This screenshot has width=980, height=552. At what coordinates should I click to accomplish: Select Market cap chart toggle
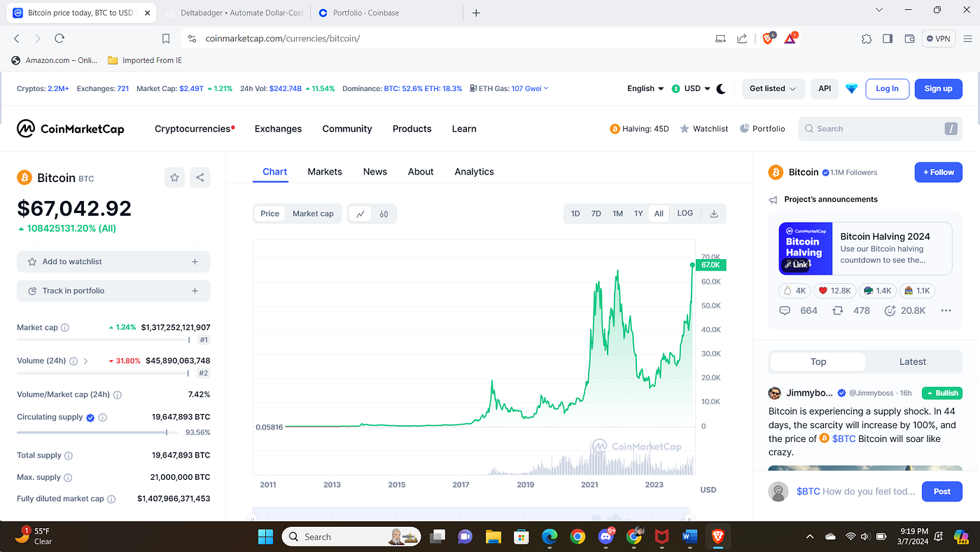(x=313, y=214)
